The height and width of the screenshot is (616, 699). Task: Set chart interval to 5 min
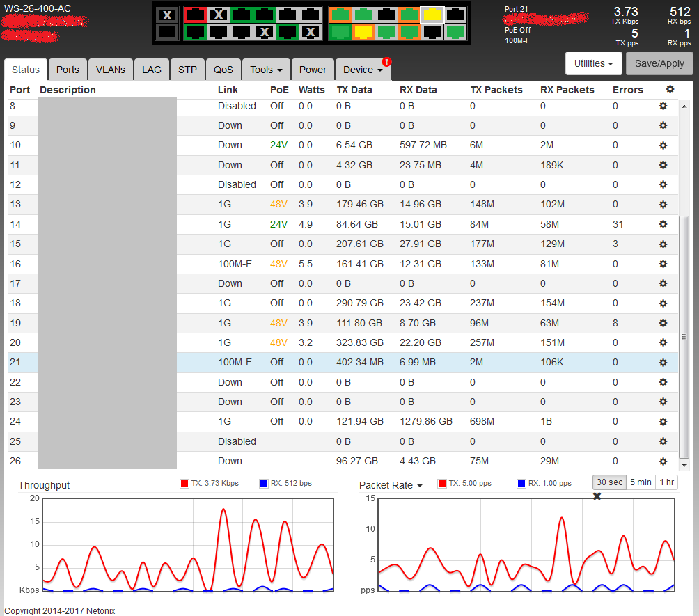[x=641, y=482]
